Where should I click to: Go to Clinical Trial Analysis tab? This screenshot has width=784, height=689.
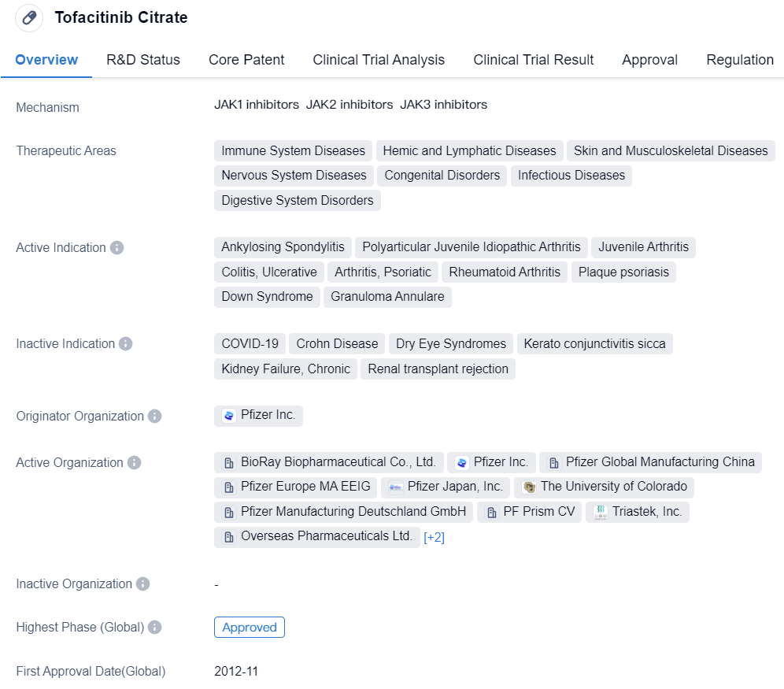click(379, 60)
